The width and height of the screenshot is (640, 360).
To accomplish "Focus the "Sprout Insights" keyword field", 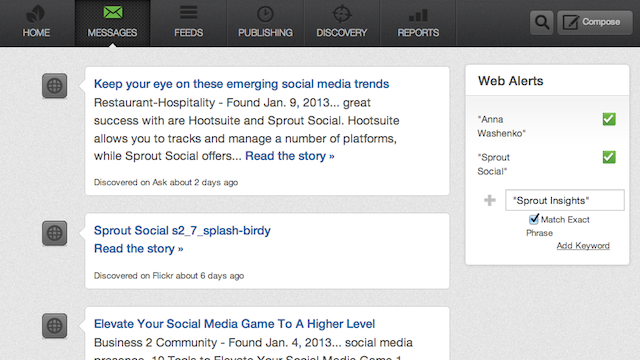I will pos(565,200).
